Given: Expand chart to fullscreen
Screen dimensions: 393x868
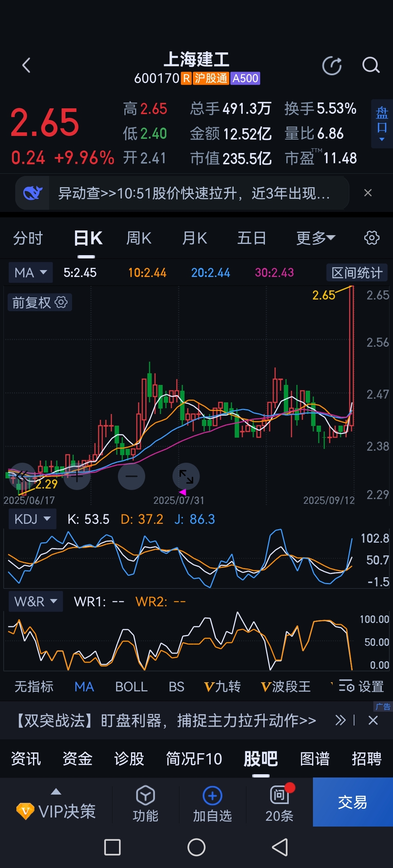Looking at the screenshot, I should [186, 476].
